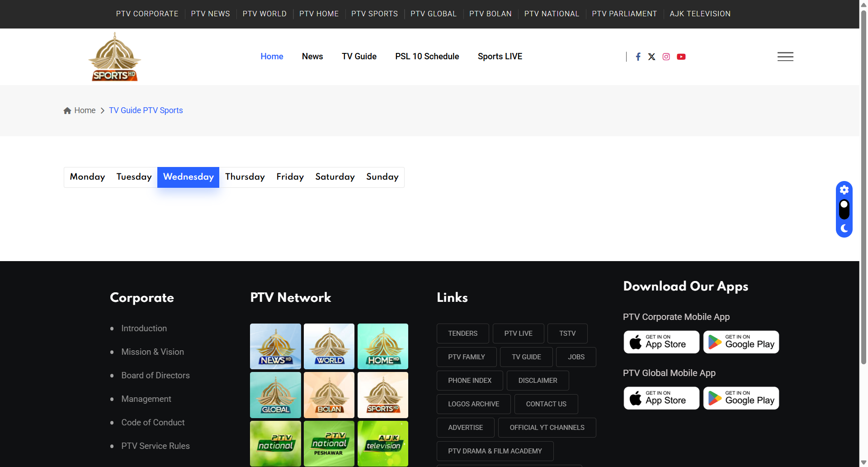The height and width of the screenshot is (467, 868).
Task: Visit PTV PARLIAMENT from top bar
Action: pyautogui.click(x=624, y=14)
